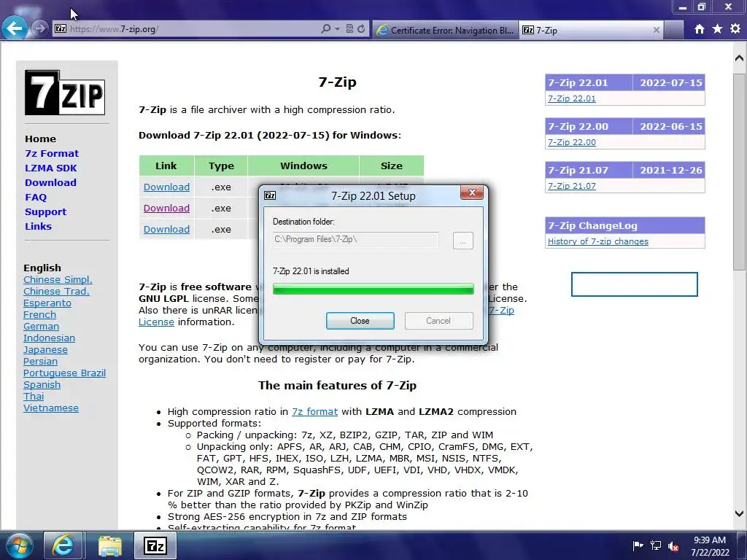Select Chinese Simpl. language
747x560 pixels.
[x=58, y=279]
